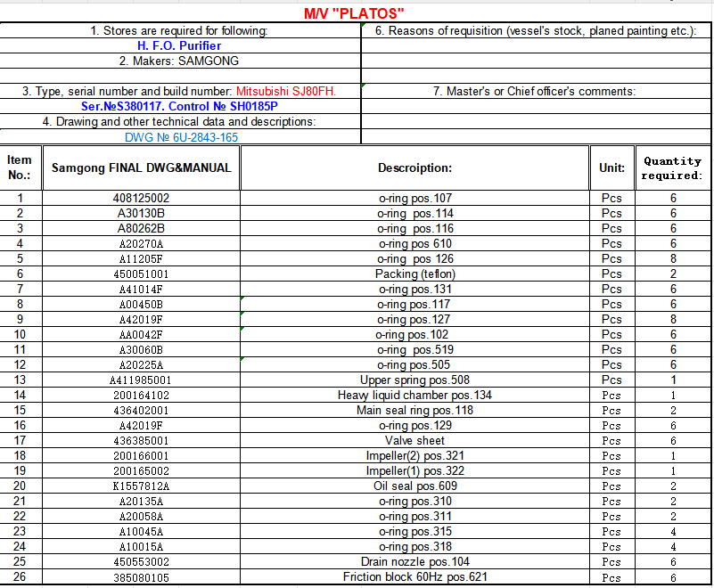714x588 pixels.
Task: Click the Item No. column header
Action: pyautogui.click(x=20, y=167)
